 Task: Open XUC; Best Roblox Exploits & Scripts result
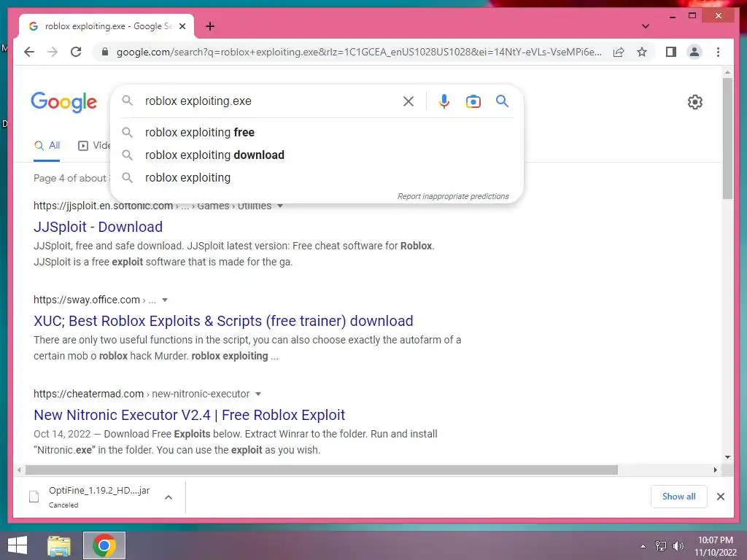pyautogui.click(x=223, y=321)
